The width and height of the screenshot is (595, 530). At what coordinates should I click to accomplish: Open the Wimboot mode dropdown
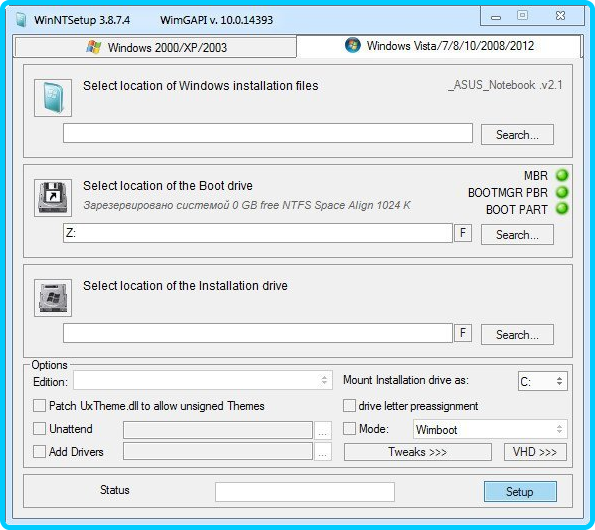point(490,429)
